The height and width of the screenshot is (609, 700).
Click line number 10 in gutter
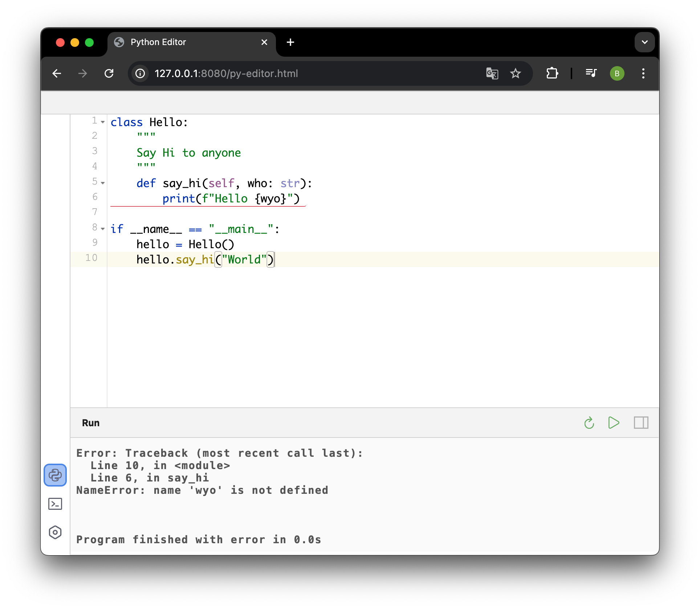point(91,258)
